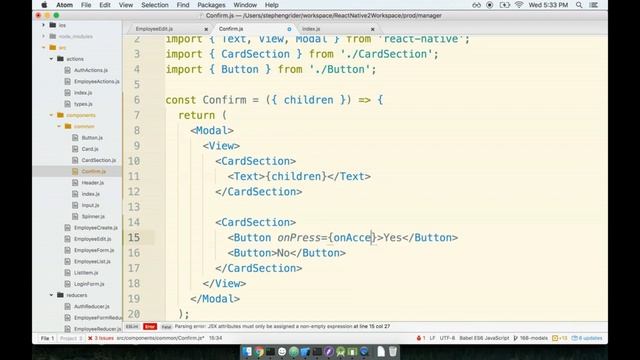640x360 pixels.
Task: Click the ESLint badge in linter panel
Action: [x=132, y=327]
